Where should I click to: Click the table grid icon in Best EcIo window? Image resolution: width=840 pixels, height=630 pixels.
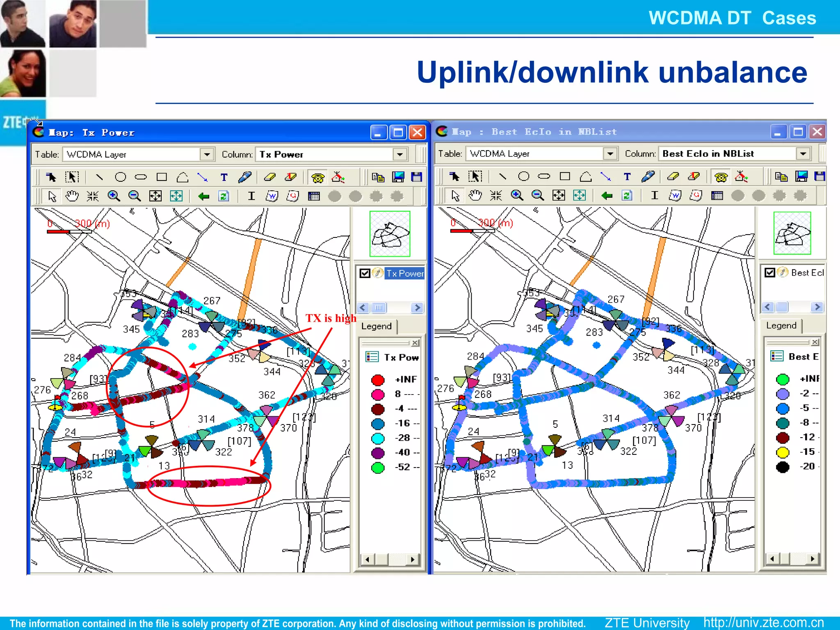[717, 196]
